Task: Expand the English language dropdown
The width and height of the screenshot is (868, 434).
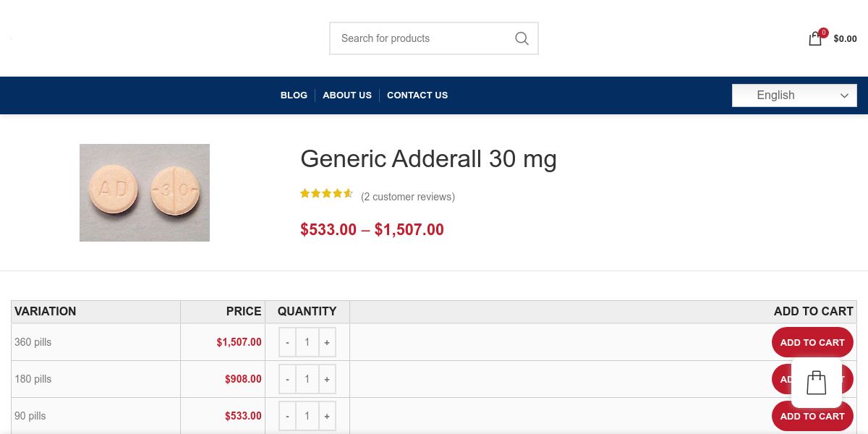Action: 794,95
